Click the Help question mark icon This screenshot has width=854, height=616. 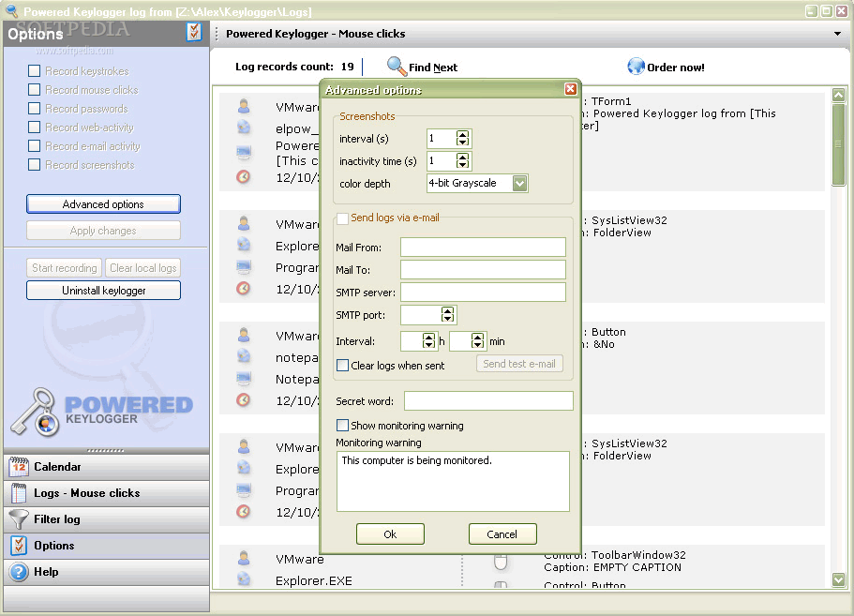coord(19,571)
